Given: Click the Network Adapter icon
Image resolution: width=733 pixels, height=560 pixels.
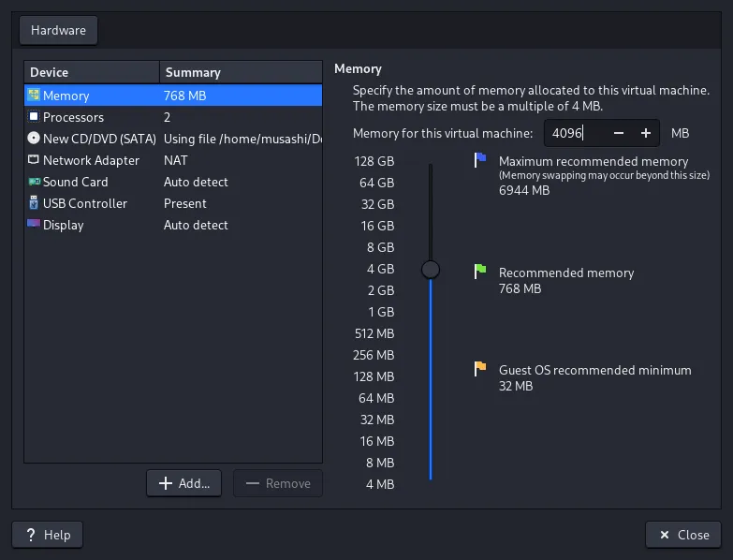Looking at the screenshot, I should pyautogui.click(x=34, y=160).
